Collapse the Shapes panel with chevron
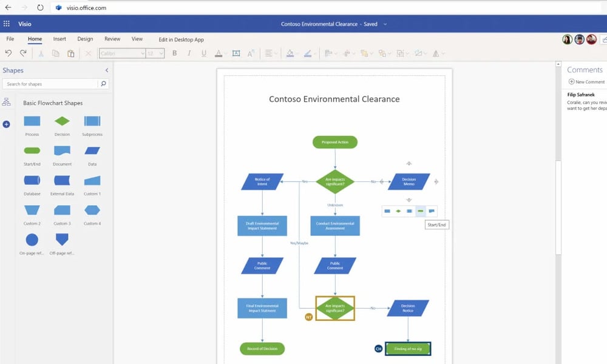The height and width of the screenshot is (364, 607). coord(107,70)
